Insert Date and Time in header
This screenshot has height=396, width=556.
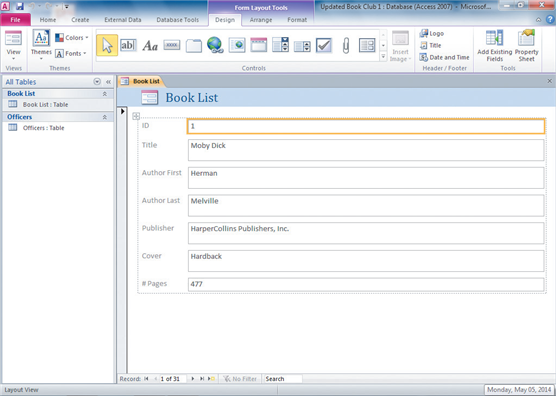click(444, 57)
